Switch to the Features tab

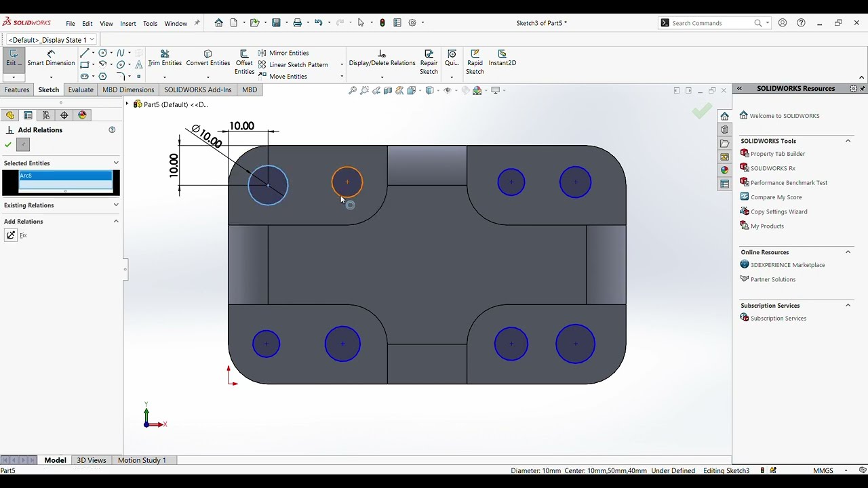point(17,89)
